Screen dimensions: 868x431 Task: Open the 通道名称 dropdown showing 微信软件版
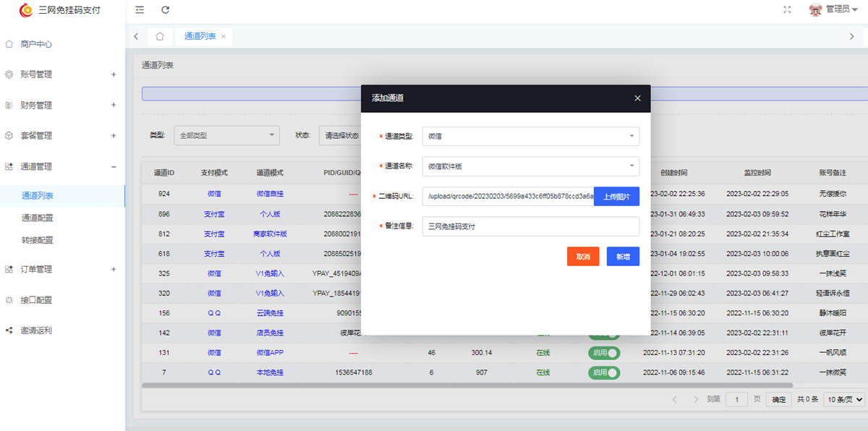pos(531,166)
